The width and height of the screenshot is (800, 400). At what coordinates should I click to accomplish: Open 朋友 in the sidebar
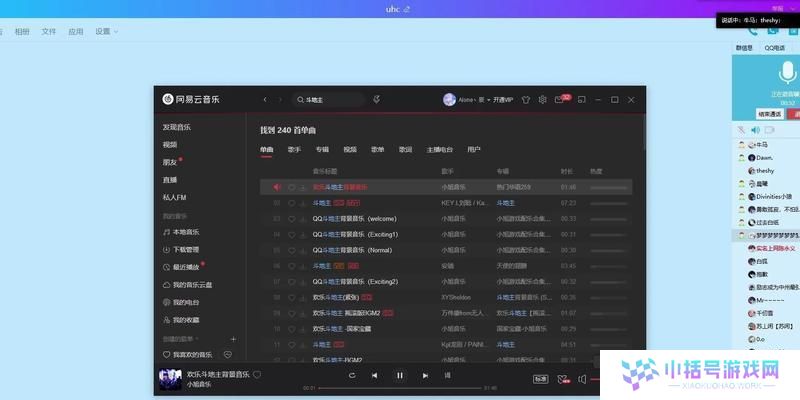point(170,162)
